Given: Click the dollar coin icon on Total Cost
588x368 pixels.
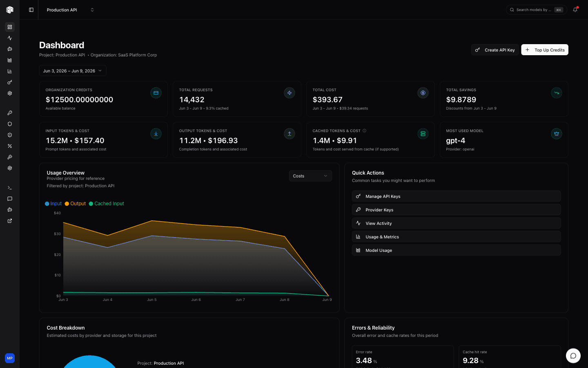Looking at the screenshot, I should (x=423, y=93).
